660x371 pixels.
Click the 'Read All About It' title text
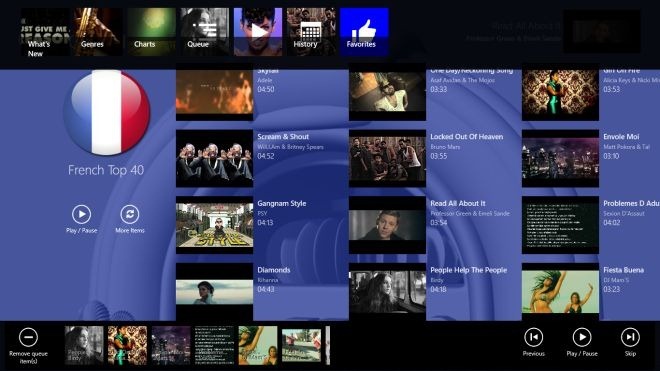[x=458, y=203]
